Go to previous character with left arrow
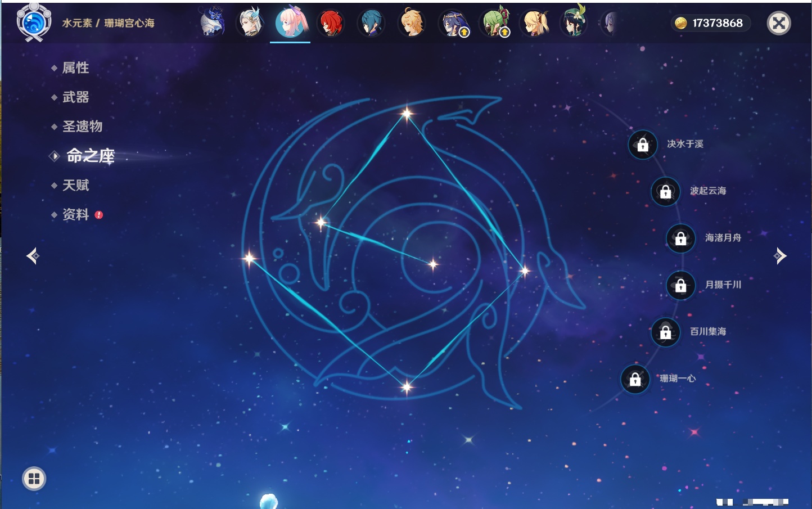This screenshot has height=509, width=812. point(33,256)
